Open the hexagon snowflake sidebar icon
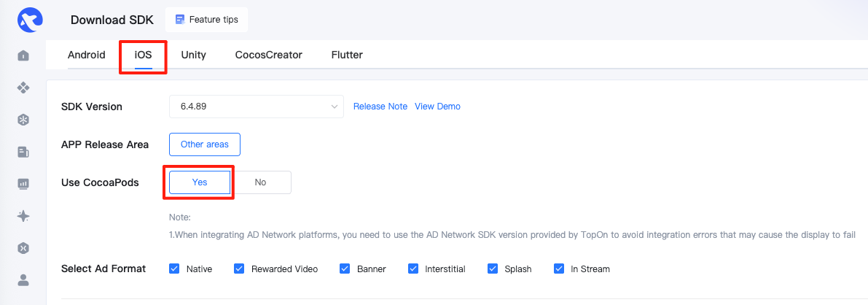The image size is (868, 305). 23,120
